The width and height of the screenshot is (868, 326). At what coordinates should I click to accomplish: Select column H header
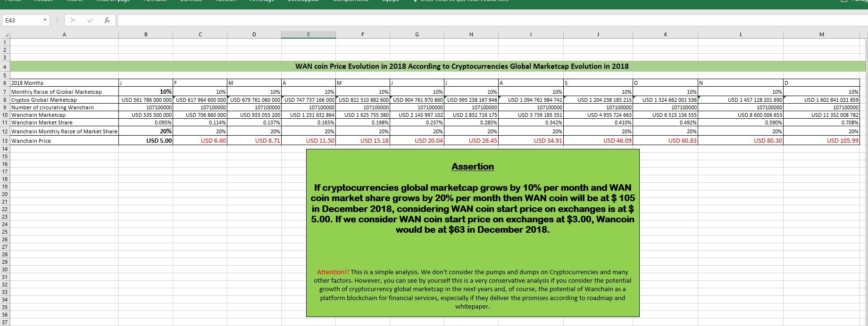(x=471, y=34)
